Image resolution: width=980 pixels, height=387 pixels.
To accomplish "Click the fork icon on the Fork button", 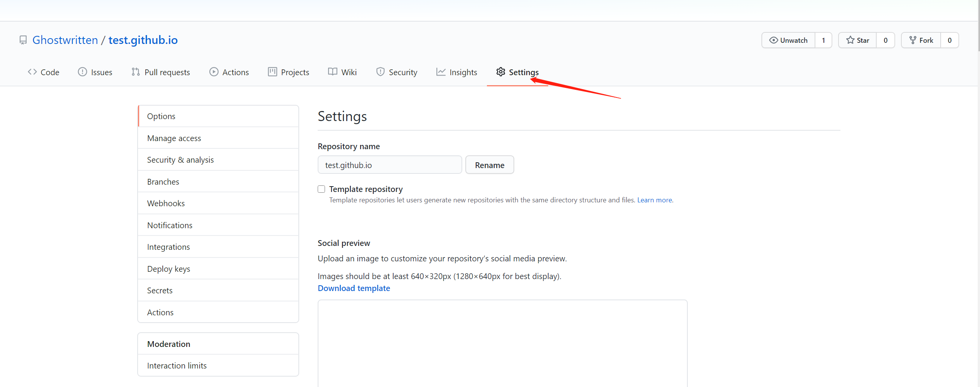I will (x=913, y=40).
